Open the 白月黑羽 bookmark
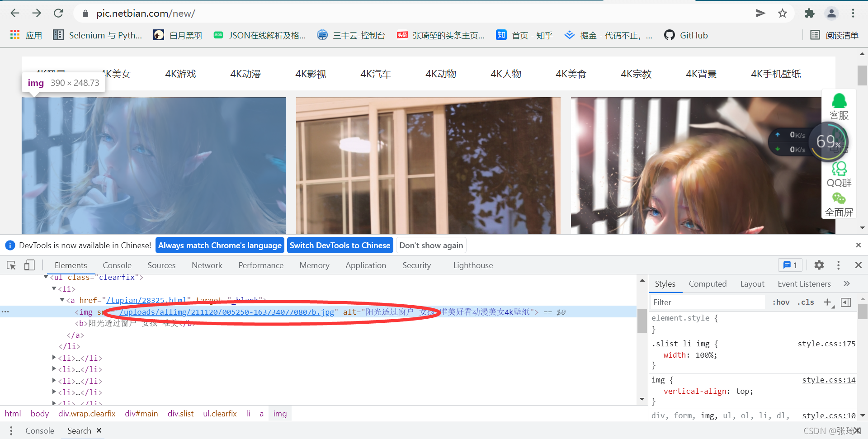Screen dimensions: 868x439 pyautogui.click(x=178, y=35)
